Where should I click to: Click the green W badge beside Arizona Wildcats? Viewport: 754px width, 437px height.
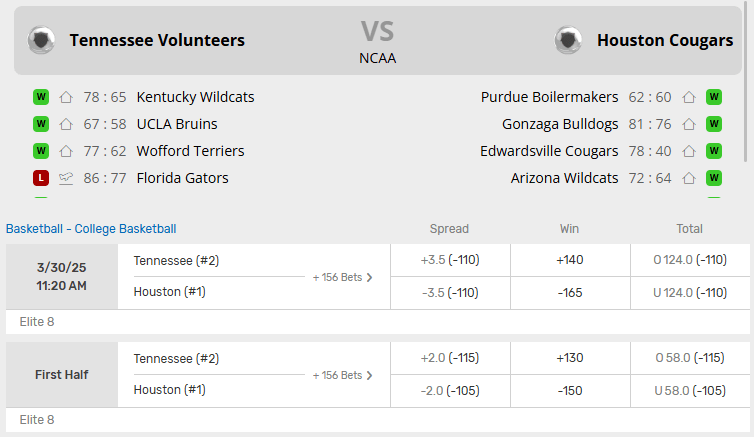[x=714, y=178]
